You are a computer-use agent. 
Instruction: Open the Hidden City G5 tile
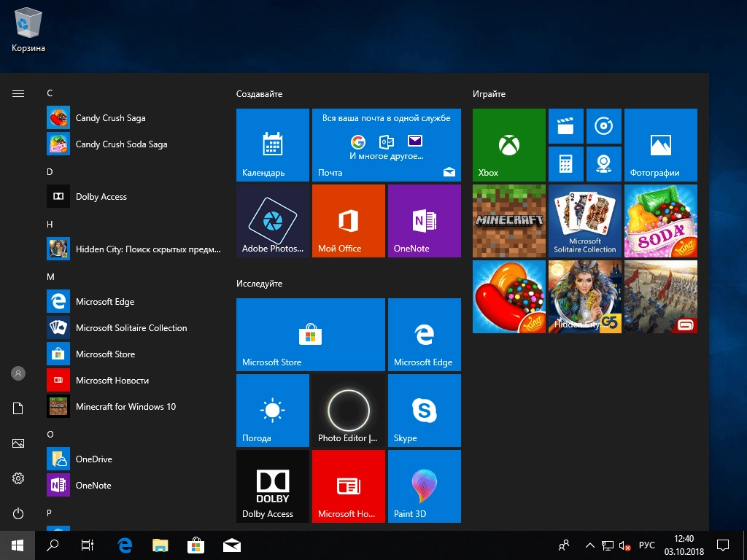tap(585, 297)
